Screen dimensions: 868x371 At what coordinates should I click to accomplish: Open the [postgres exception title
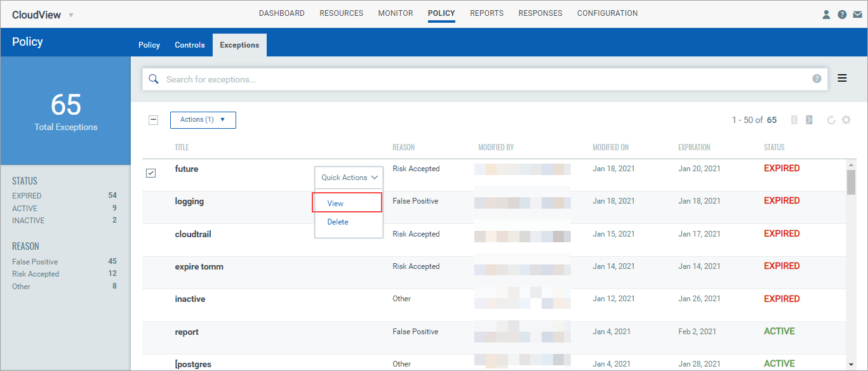click(x=193, y=365)
